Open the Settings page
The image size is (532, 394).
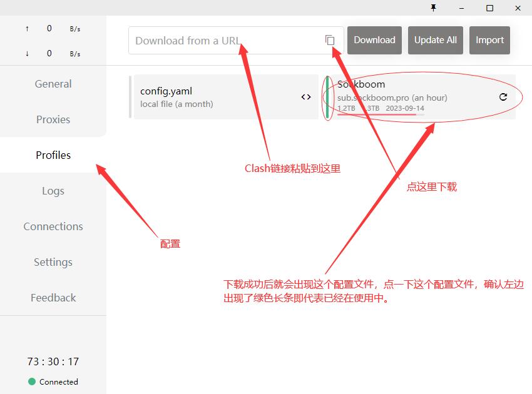53,262
